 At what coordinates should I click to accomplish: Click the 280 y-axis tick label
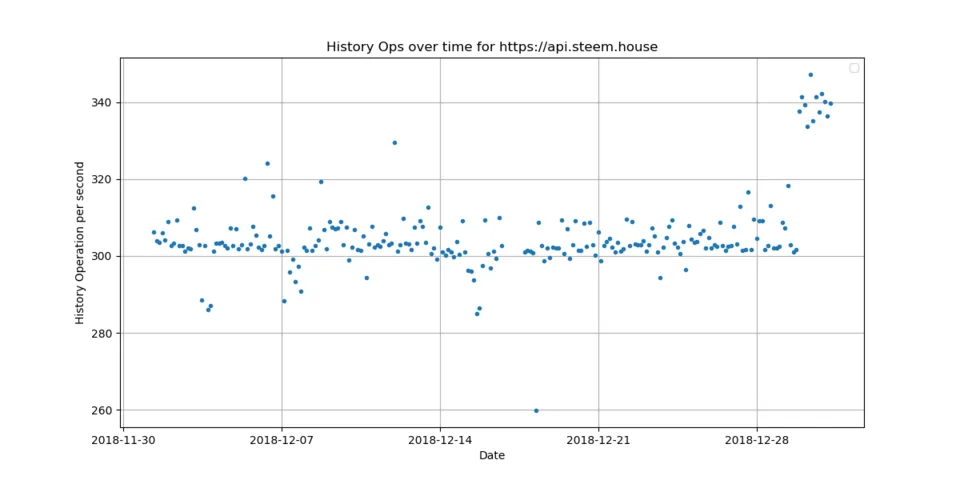(x=104, y=333)
